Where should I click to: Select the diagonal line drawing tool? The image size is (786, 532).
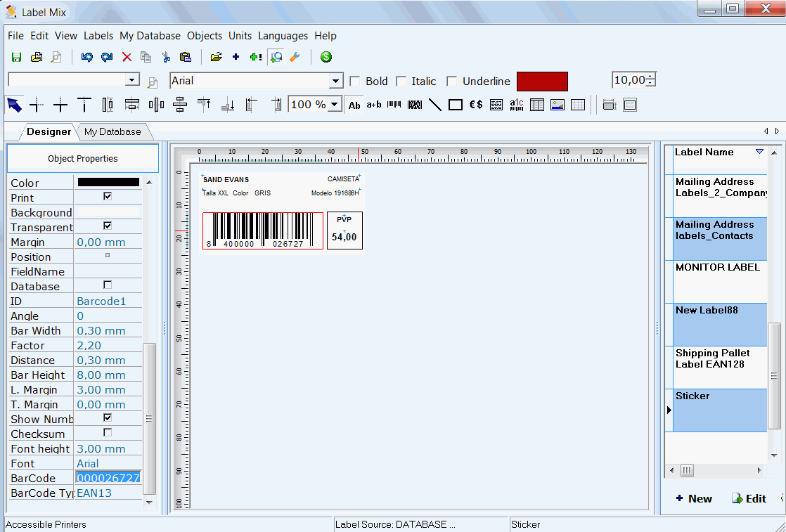tap(435, 105)
